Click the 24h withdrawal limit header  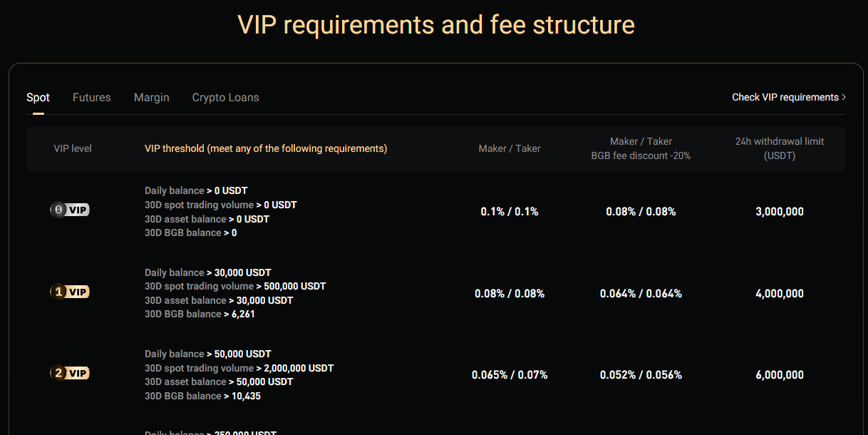click(780, 148)
